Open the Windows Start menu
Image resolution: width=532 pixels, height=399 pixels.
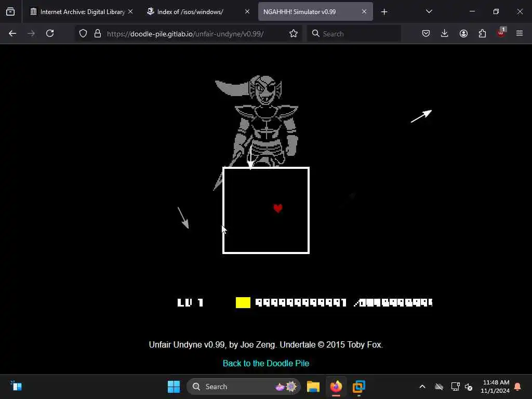tap(174, 387)
